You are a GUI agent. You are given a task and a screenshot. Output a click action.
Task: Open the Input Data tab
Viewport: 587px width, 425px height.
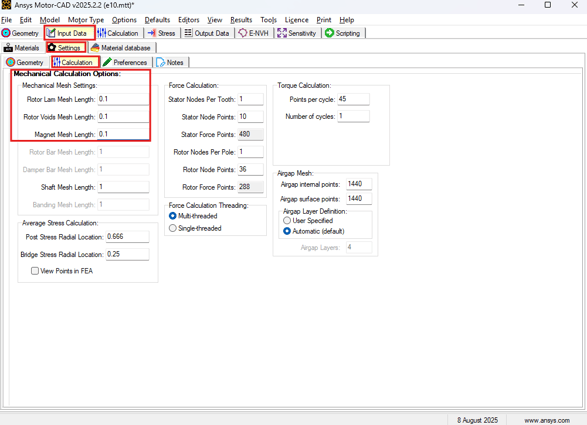[70, 33]
